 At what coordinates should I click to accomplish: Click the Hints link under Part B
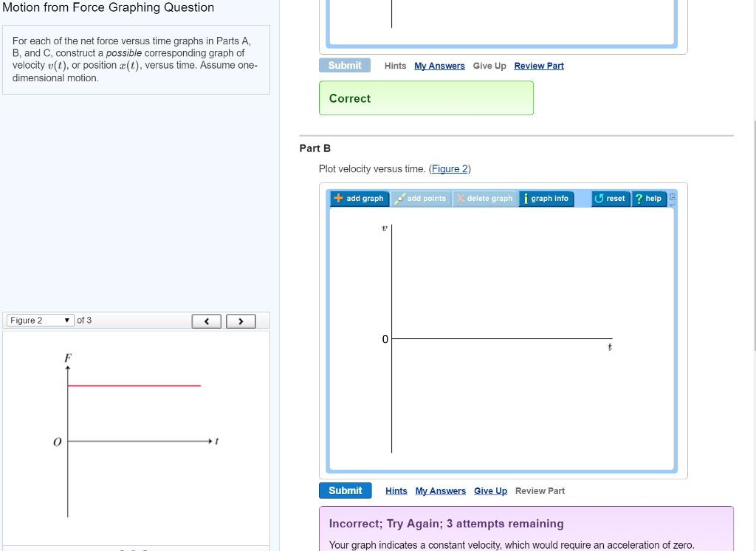pyautogui.click(x=396, y=490)
